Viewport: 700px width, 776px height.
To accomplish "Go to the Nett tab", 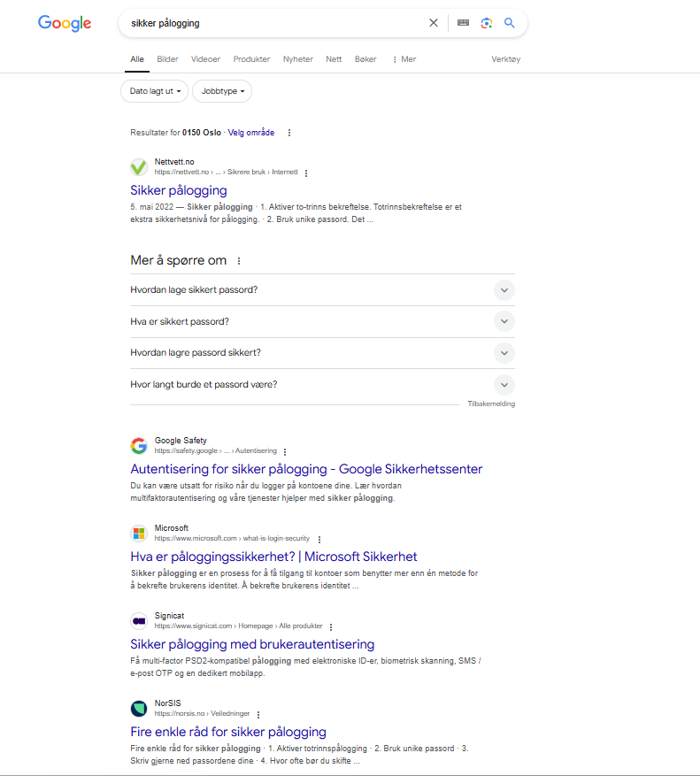I will (334, 59).
